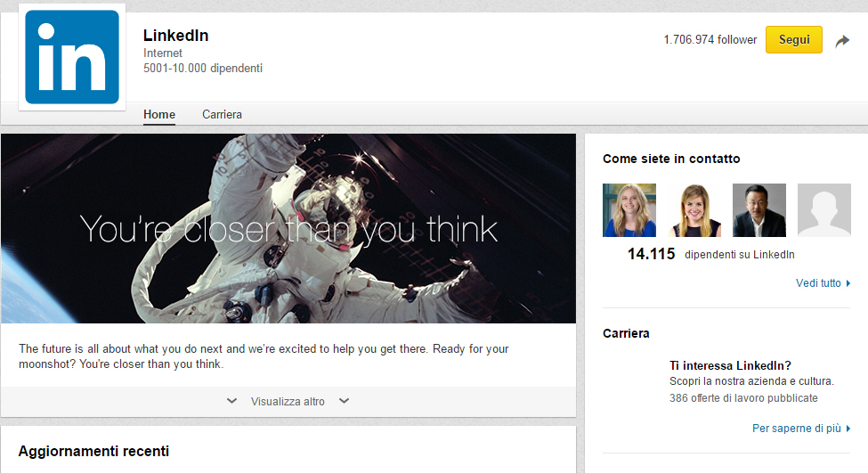Open Per saperne di più link
This screenshot has height=474, width=868.
point(801,428)
